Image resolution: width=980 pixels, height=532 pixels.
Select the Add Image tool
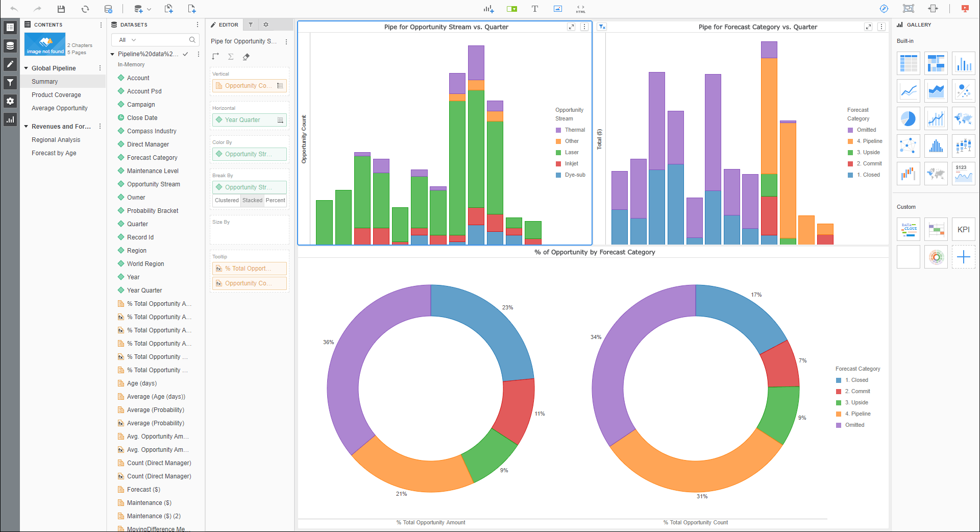tap(558, 9)
